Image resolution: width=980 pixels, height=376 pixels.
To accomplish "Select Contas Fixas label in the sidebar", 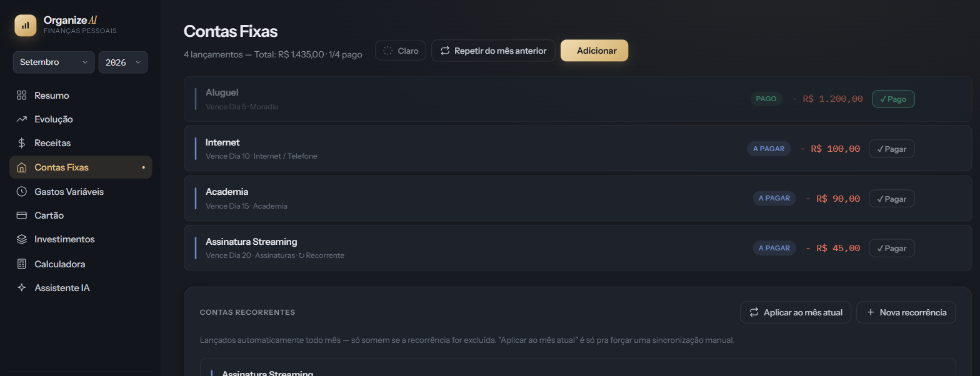I will point(61,167).
